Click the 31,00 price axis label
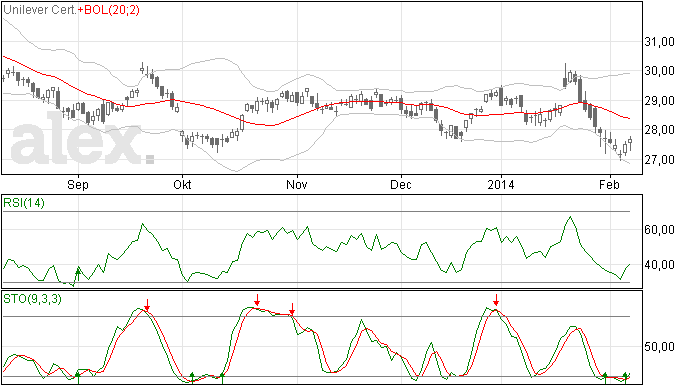 click(659, 42)
